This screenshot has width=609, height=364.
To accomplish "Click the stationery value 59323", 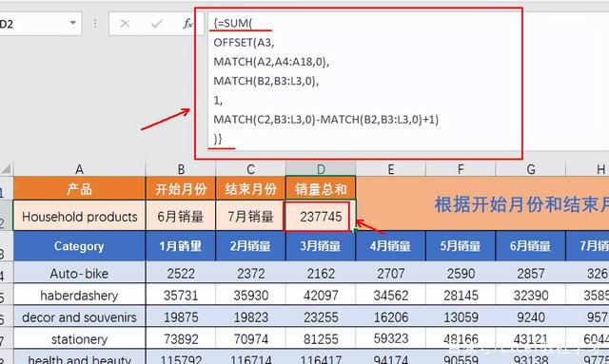I will 390,339.
